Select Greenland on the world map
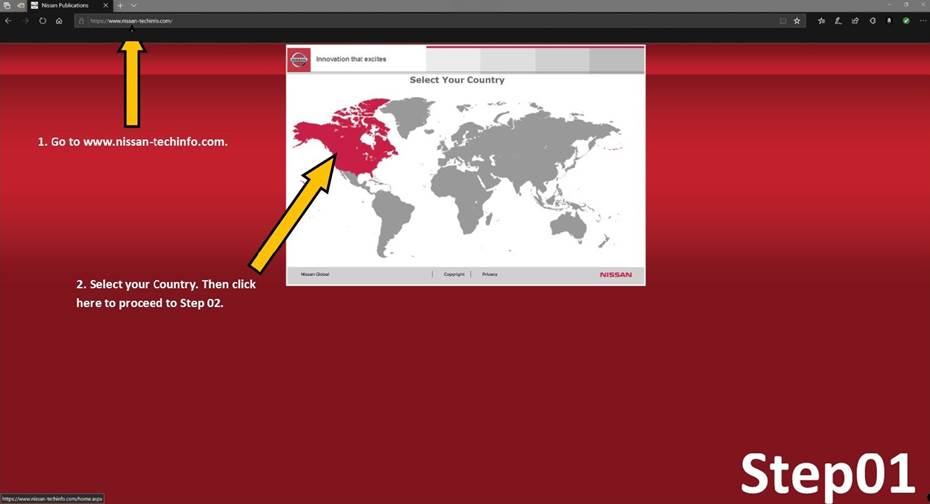Image resolution: width=930 pixels, height=504 pixels. 414,114
